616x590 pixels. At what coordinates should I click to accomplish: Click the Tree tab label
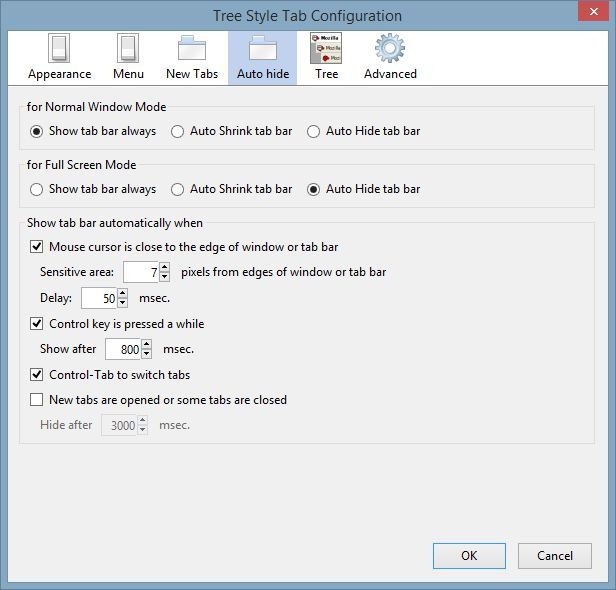pyautogui.click(x=326, y=74)
